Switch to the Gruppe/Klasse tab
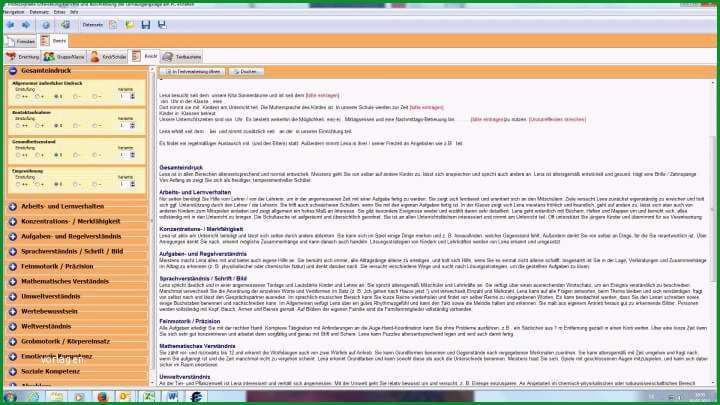The width and height of the screenshot is (720, 405). [64, 57]
